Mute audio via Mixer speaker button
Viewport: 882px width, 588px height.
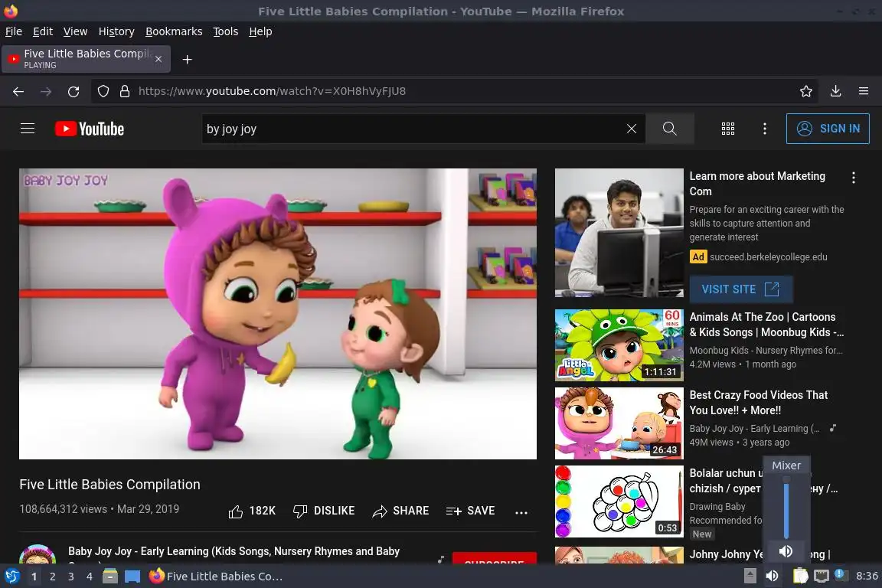[786, 551]
